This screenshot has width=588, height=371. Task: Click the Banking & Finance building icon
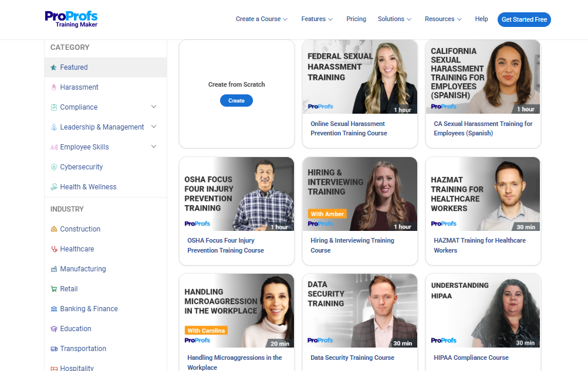coord(53,309)
